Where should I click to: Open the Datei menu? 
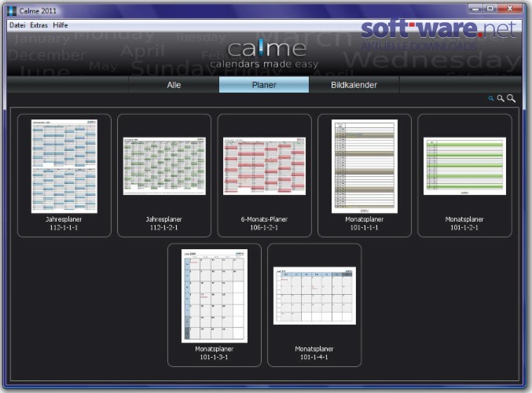(17, 25)
